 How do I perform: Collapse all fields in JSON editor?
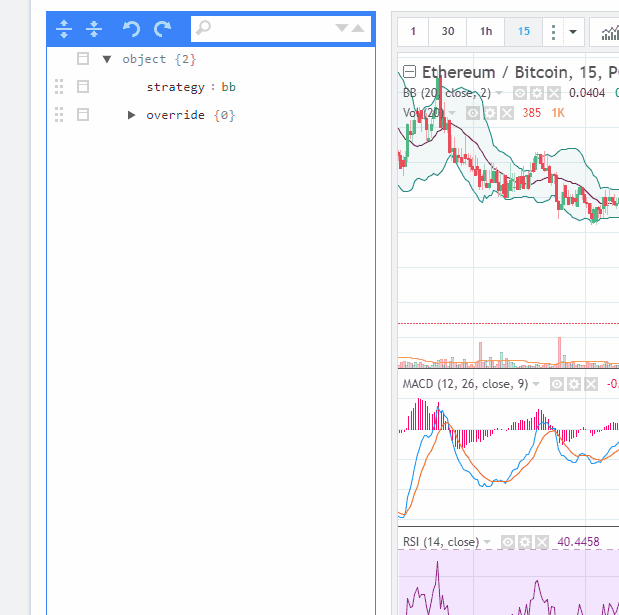94,29
